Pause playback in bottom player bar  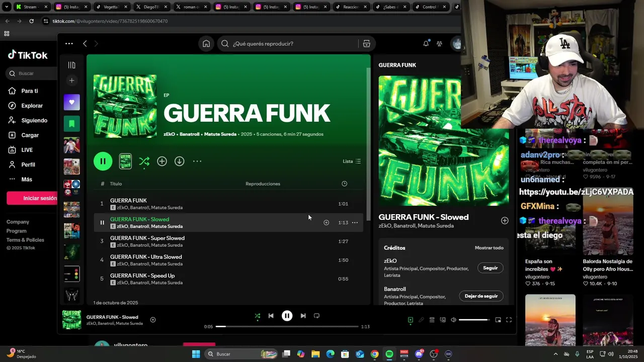287,316
